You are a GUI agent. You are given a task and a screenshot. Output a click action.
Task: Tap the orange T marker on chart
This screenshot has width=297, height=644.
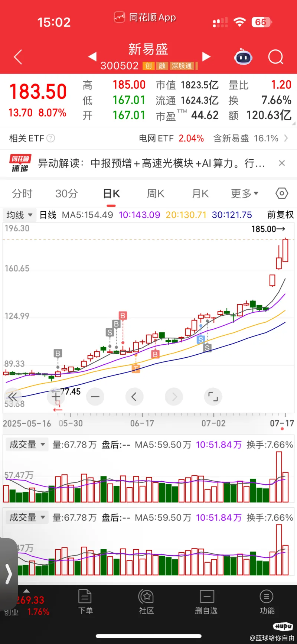(x=136, y=368)
